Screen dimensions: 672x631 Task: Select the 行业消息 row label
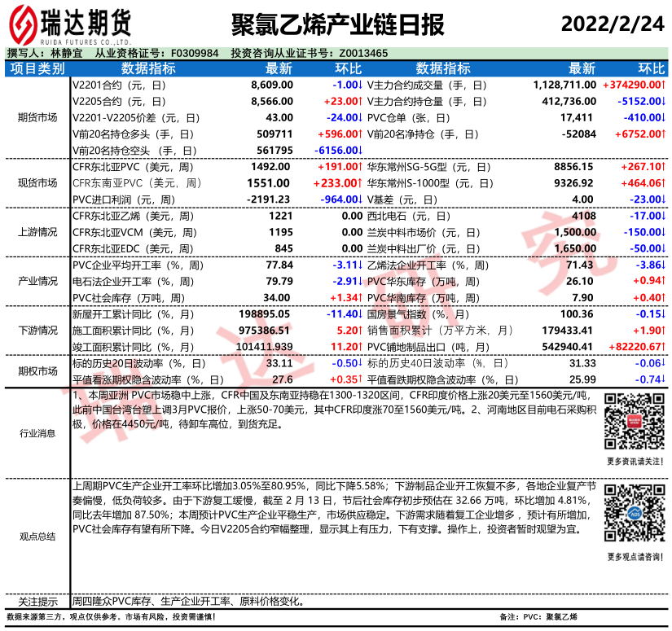pyautogui.click(x=37, y=434)
